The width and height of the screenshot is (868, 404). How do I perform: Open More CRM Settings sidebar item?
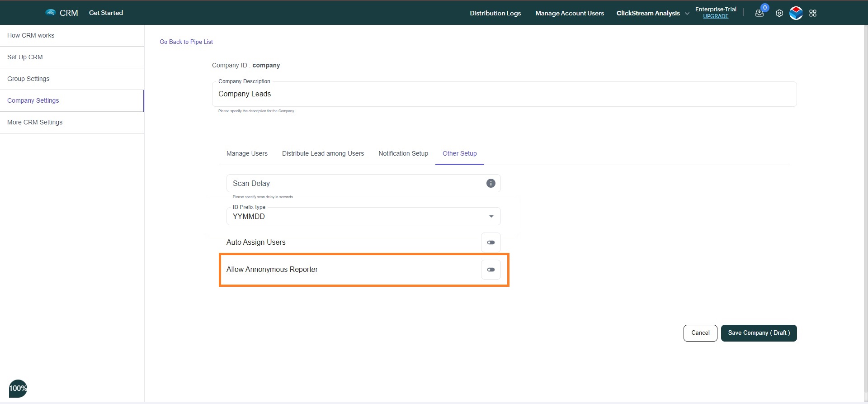pyautogui.click(x=72, y=122)
